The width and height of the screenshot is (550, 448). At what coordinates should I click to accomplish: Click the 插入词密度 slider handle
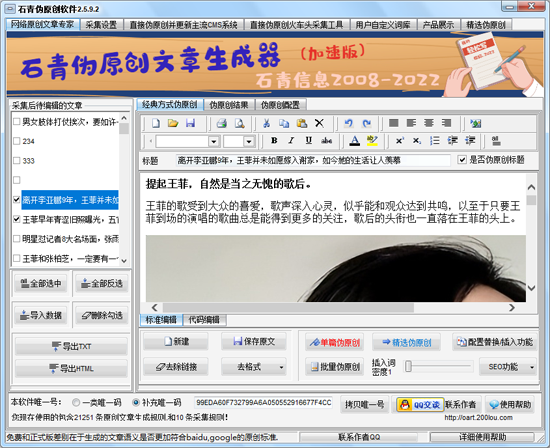coord(408,366)
